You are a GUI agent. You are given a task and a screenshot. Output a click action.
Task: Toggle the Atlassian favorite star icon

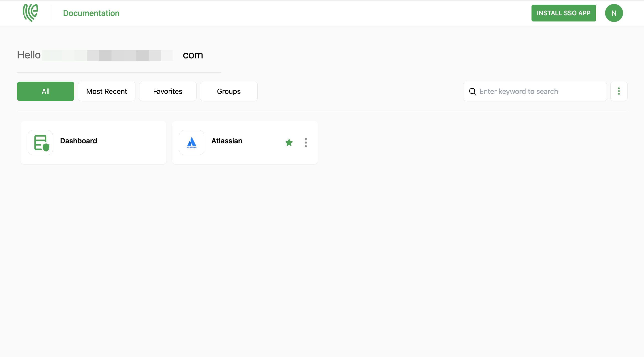[x=288, y=143]
